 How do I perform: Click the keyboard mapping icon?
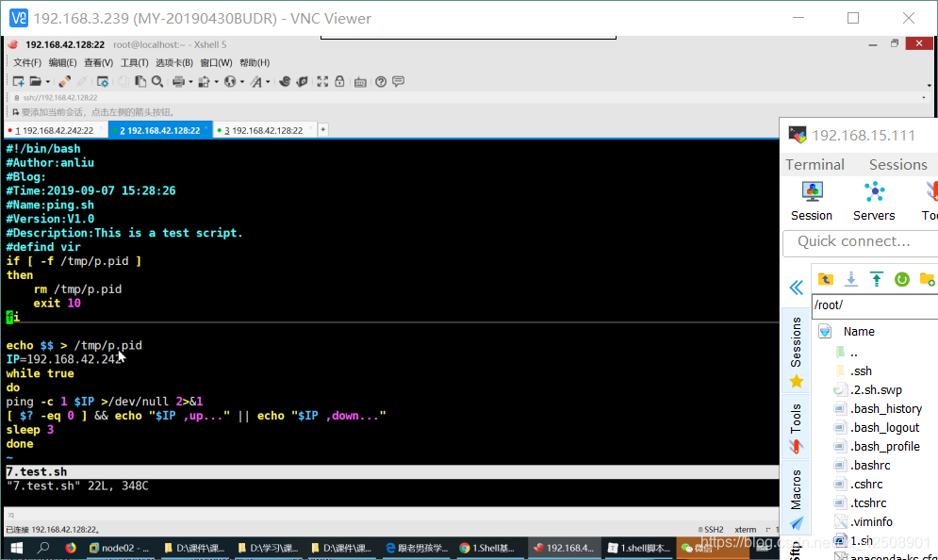tap(360, 82)
